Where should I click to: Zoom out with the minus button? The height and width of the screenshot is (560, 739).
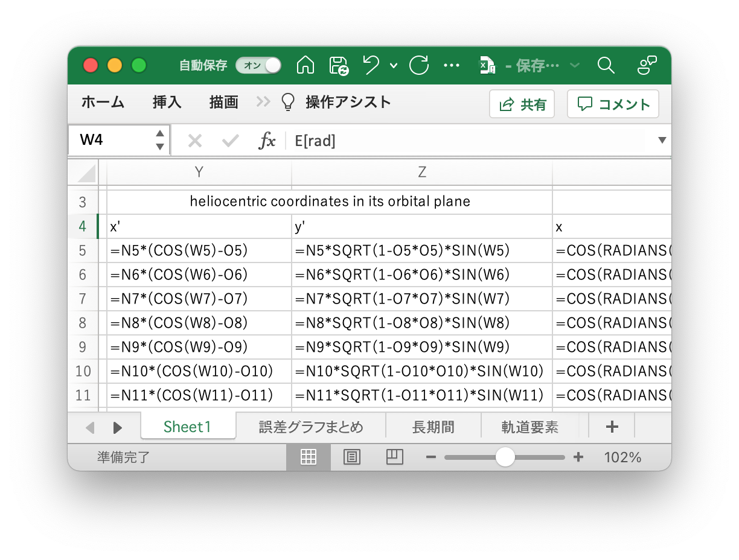pyautogui.click(x=430, y=457)
